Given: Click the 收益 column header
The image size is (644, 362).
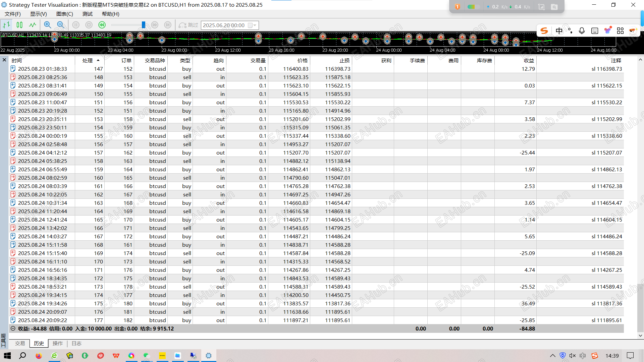Looking at the screenshot, I should (529, 60).
